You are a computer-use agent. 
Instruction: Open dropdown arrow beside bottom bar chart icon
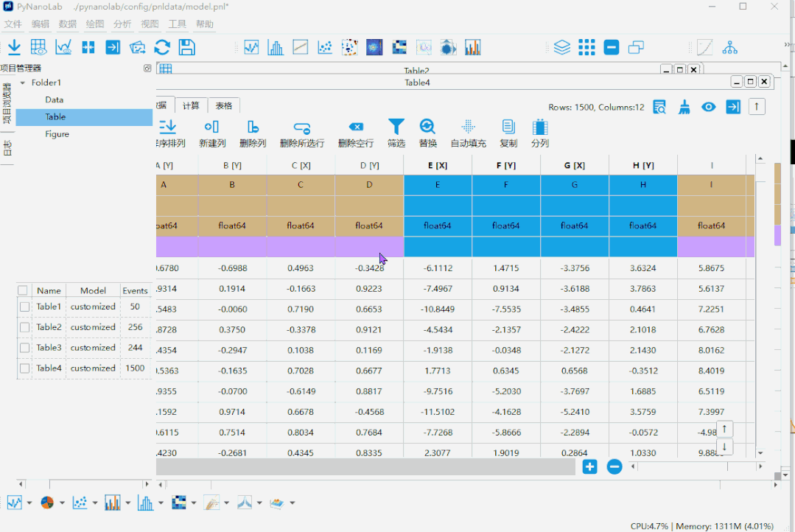point(127,503)
